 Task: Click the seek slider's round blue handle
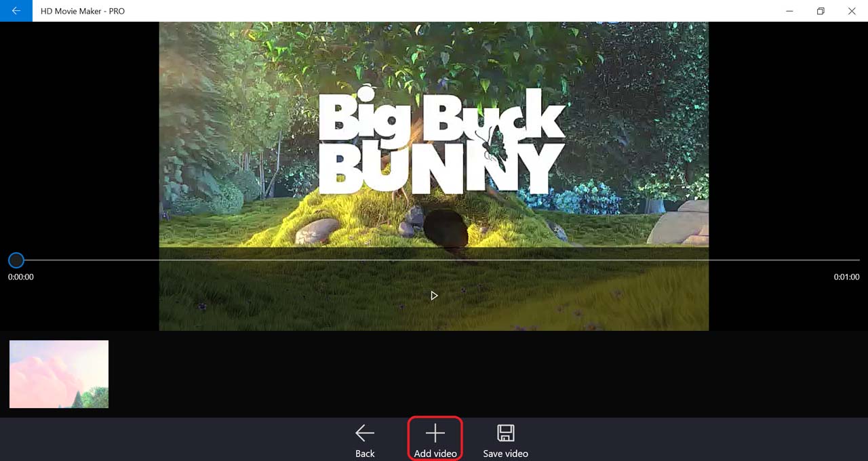[x=16, y=260]
